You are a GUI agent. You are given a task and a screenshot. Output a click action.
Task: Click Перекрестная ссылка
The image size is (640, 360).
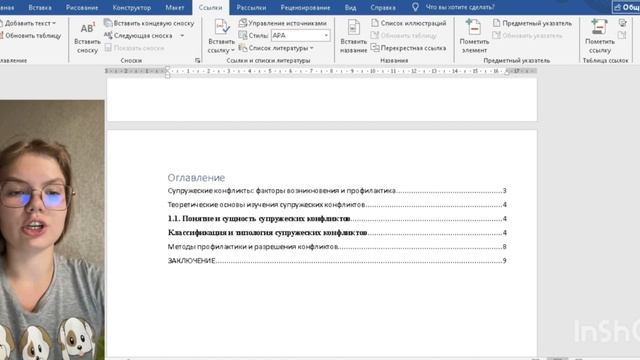[409, 48]
